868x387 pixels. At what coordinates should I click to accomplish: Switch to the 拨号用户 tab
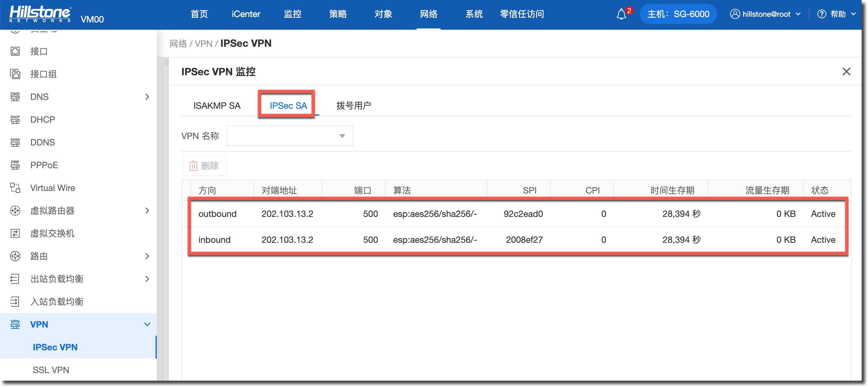(x=353, y=106)
